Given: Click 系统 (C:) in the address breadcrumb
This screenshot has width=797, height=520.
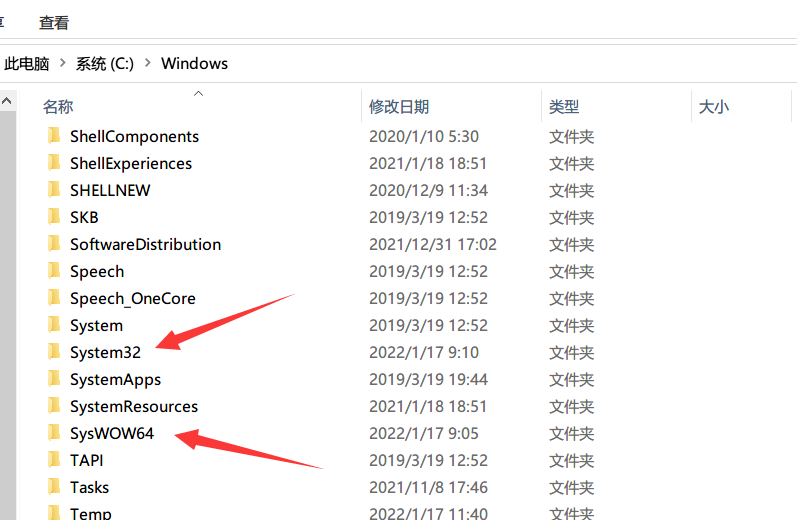Looking at the screenshot, I should coord(105,64).
